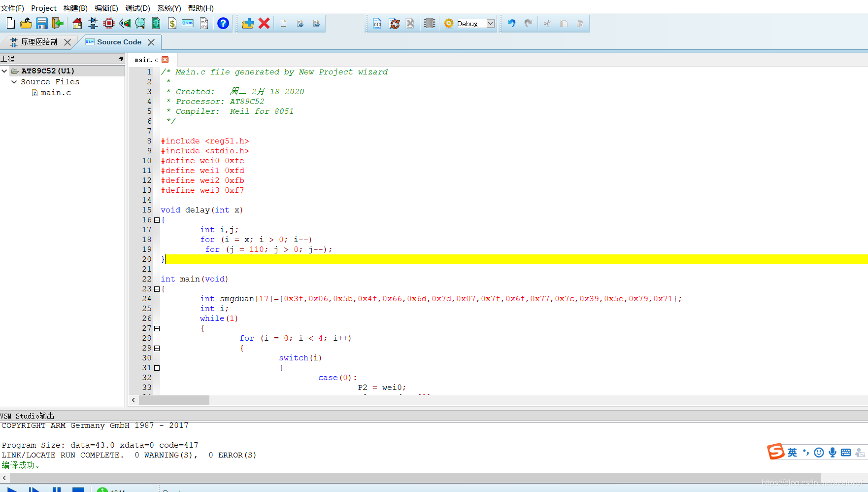The width and height of the screenshot is (868, 492).
Task: Click the green info message indicator
Action: coord(102,490)
